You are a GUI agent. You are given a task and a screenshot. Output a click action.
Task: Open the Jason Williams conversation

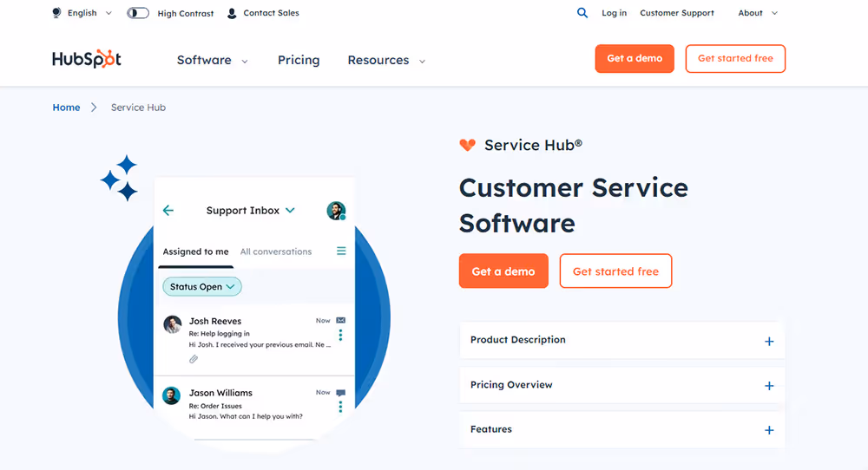254,408
